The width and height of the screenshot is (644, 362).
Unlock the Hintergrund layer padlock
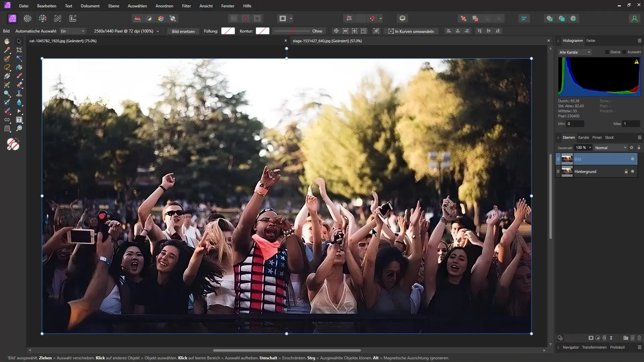point(626,171)
